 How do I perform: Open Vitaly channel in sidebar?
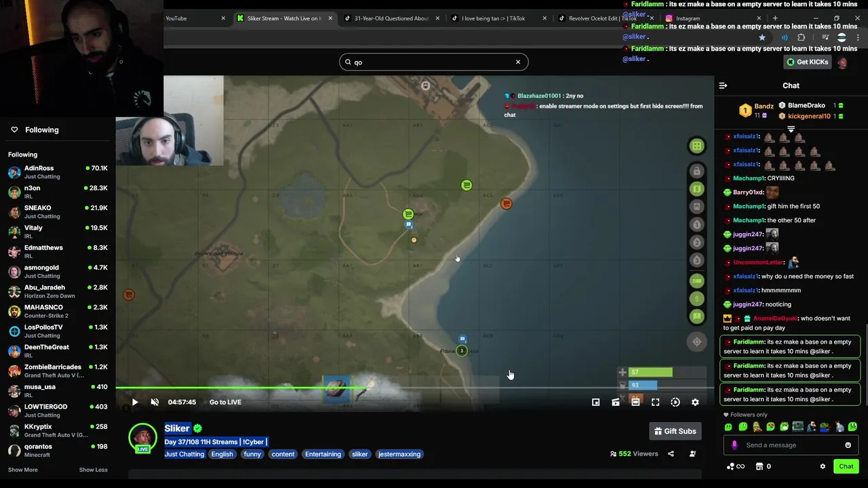pyautogui.click(x=58, y=232)
